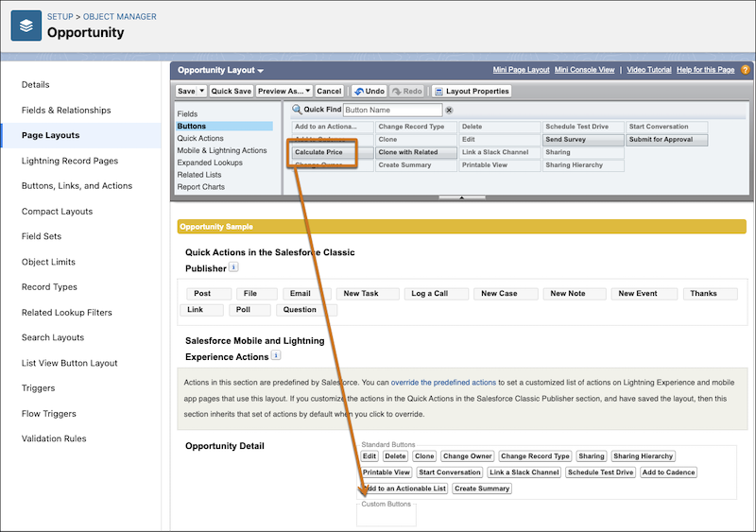Expand the Preview As menu
This screenshot has height=532, width=756.
click(284, 91)
